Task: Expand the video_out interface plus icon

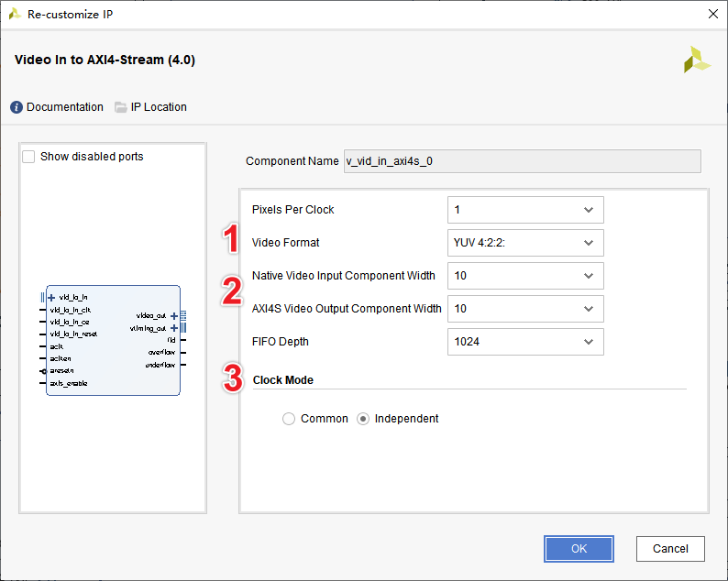Action: (174, 316)
